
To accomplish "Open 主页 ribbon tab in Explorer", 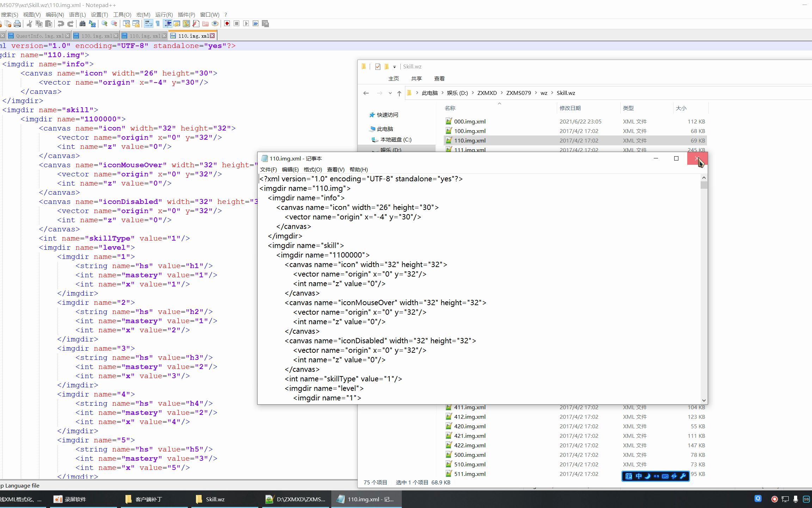I will 393,78.
